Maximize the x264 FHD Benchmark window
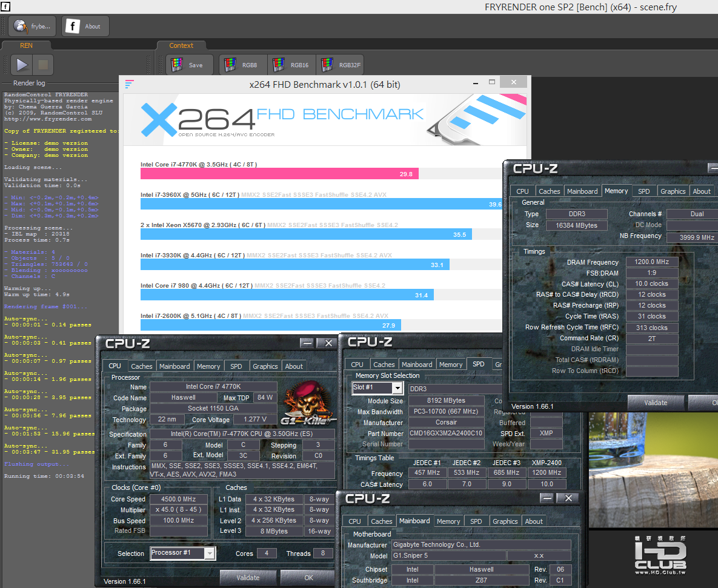Viewport: 718px width, 588px height. pos(492,82)
